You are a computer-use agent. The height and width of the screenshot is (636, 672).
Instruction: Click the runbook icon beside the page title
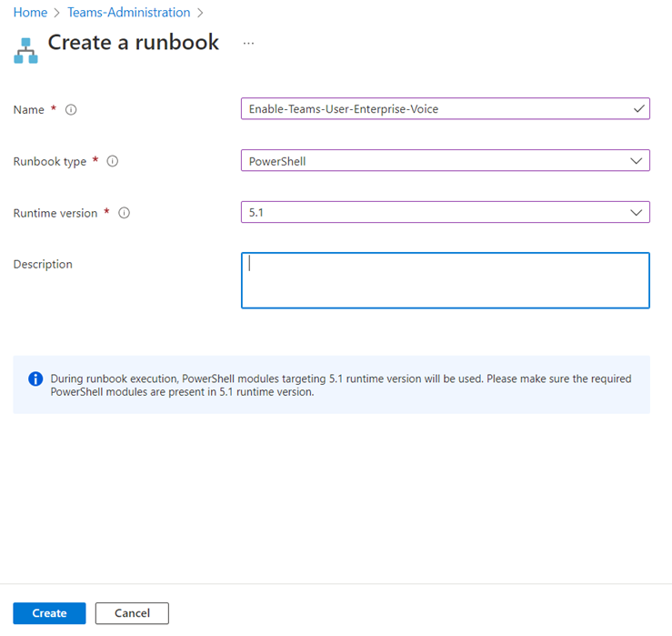pos(25,50)
